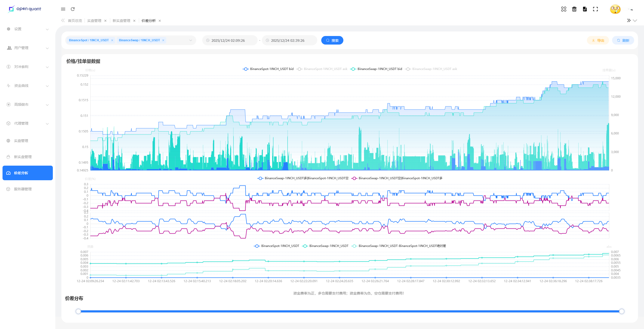Click the 搜索 search button
The width and height of the screenshot is (644, 329).
(x=332, y=40)
